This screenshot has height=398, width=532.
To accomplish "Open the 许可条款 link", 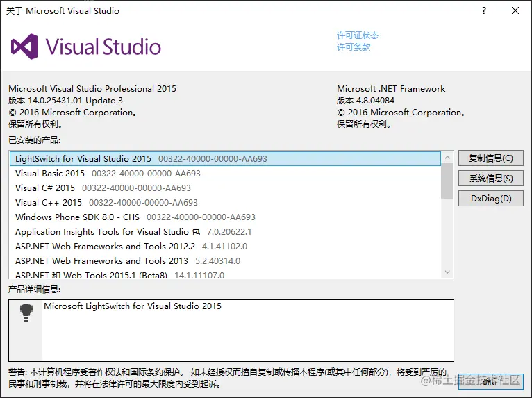I will click(354, 47).
